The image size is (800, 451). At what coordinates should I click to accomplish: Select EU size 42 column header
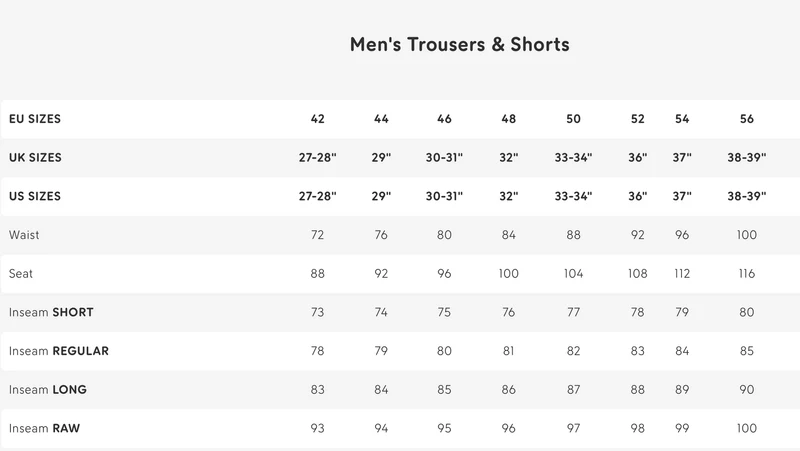coord(317,119)
